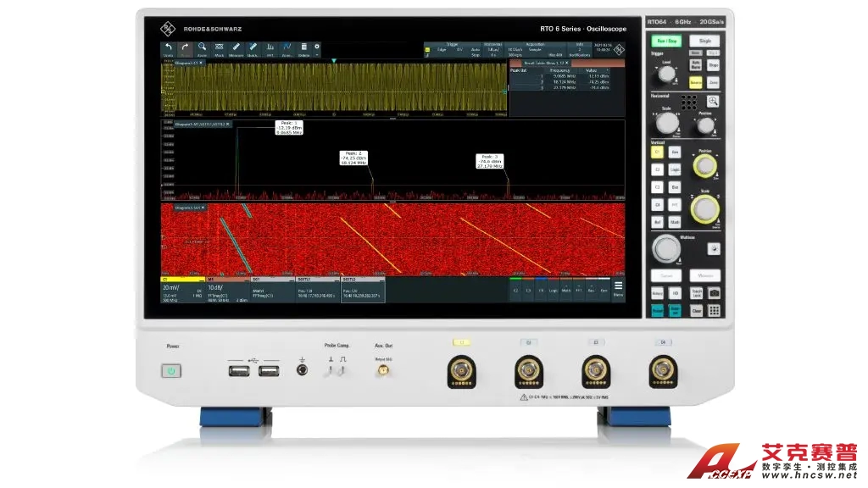Select the Zone trigger tool in the screen toolbar
868x488 pixels.
click(x=287, y=48)
